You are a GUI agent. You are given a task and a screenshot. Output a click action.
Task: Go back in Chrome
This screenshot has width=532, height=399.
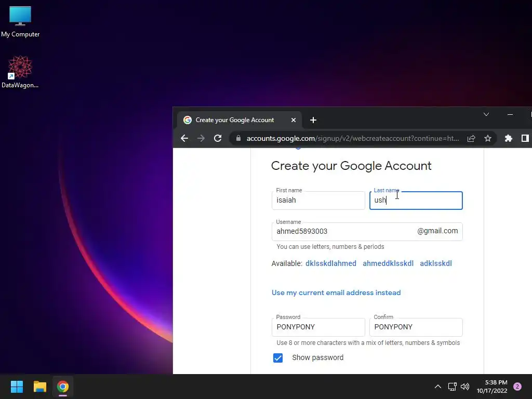(184, 138)
